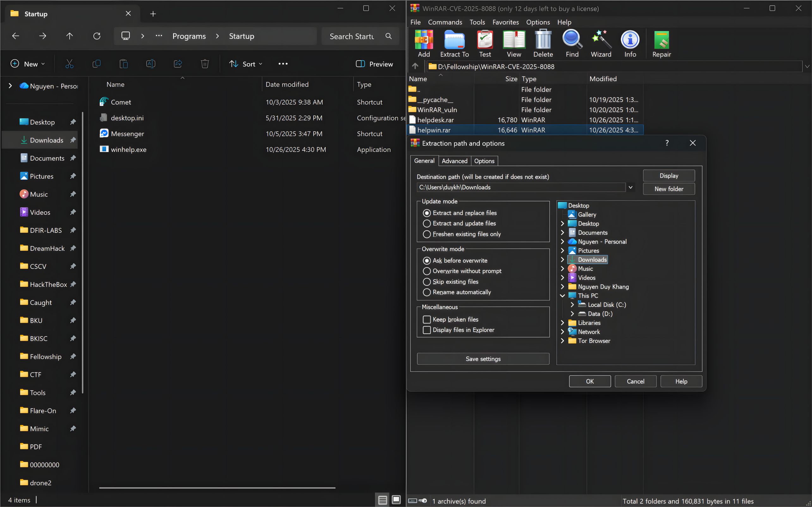Viewport: 812px width, 507px height.
Task: Switch to the Advanced tab
Action: click(454, 161)
